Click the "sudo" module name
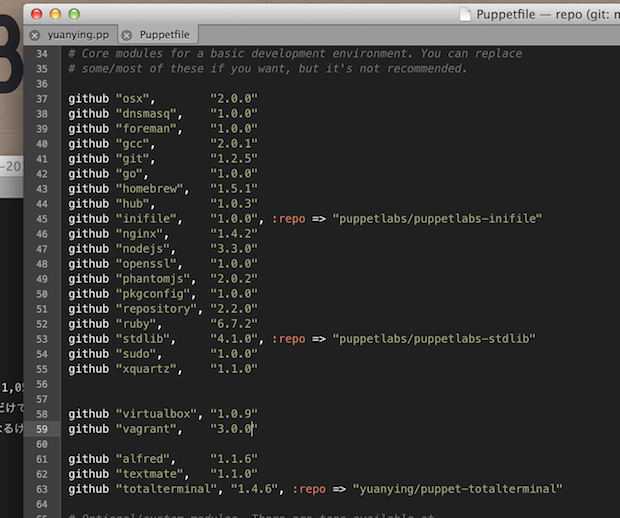 (136, 354)
